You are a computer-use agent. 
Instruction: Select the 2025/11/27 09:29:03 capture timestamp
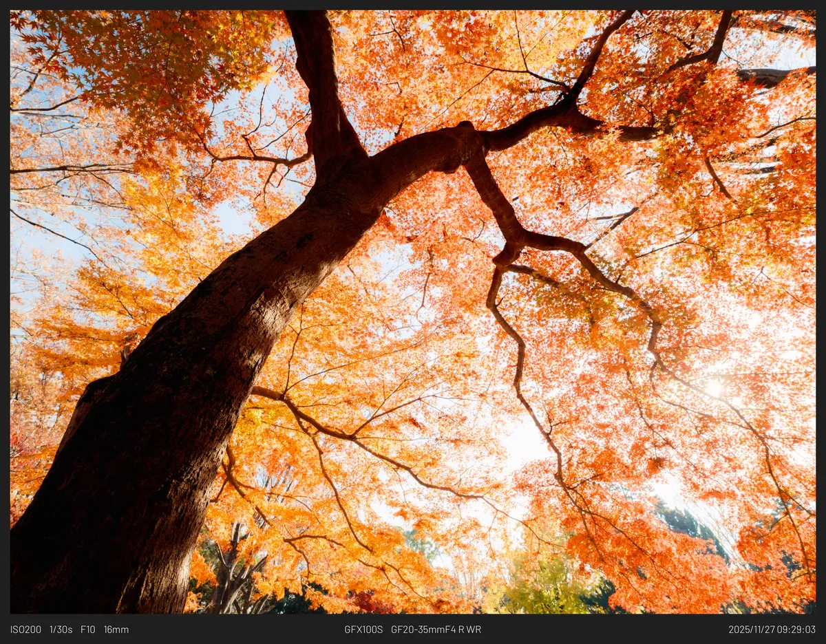(x=772, y=630)
